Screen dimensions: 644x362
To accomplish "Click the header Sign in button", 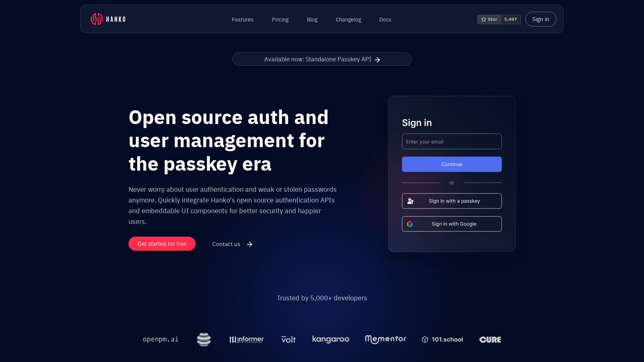I will 540,19.
